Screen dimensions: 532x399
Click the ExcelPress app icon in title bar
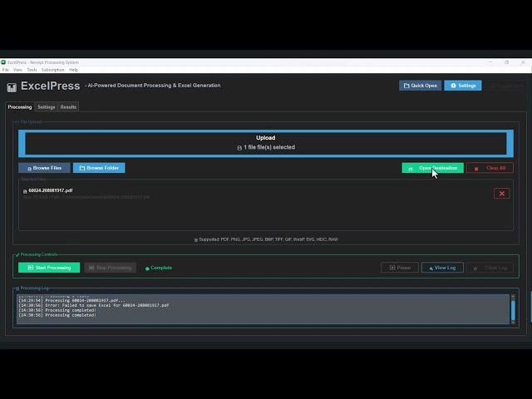pos(3,62)
